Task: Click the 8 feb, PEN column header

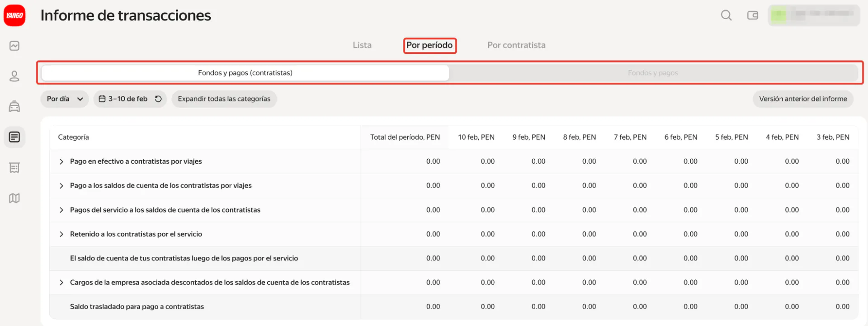Action: (x=579, y=137)
